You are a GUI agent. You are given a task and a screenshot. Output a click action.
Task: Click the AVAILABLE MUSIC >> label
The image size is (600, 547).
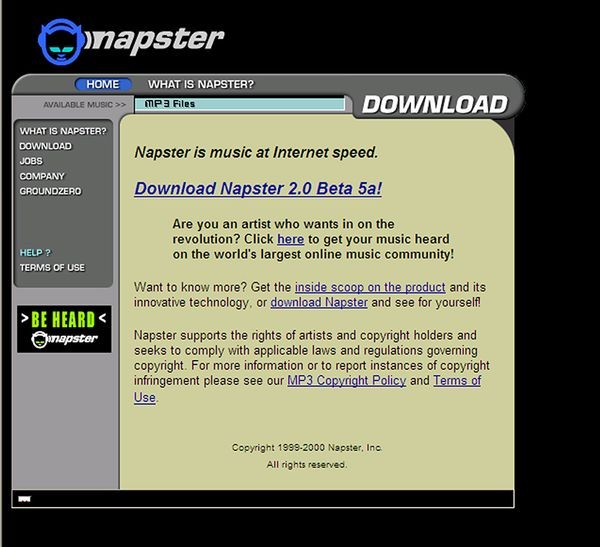tap(85, 105)
